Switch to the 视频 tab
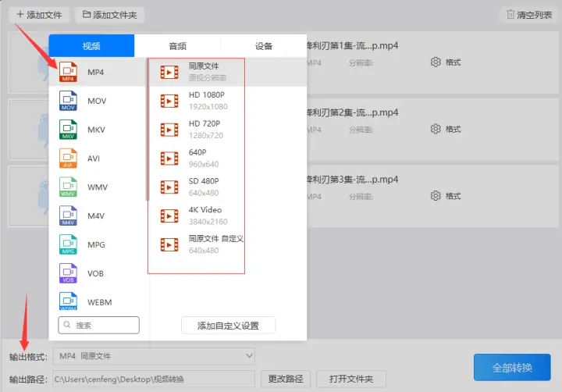The height and width of the screenshot is (392, 562). [91, 46]
